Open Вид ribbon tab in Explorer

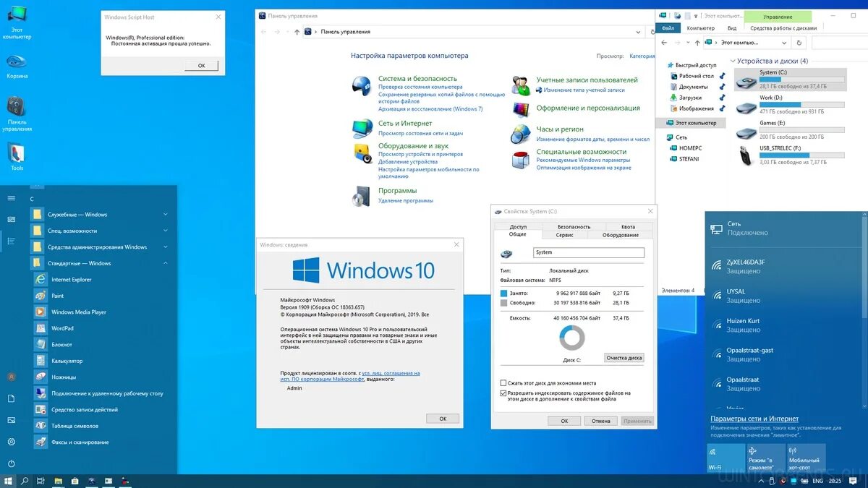click(732, 28)
